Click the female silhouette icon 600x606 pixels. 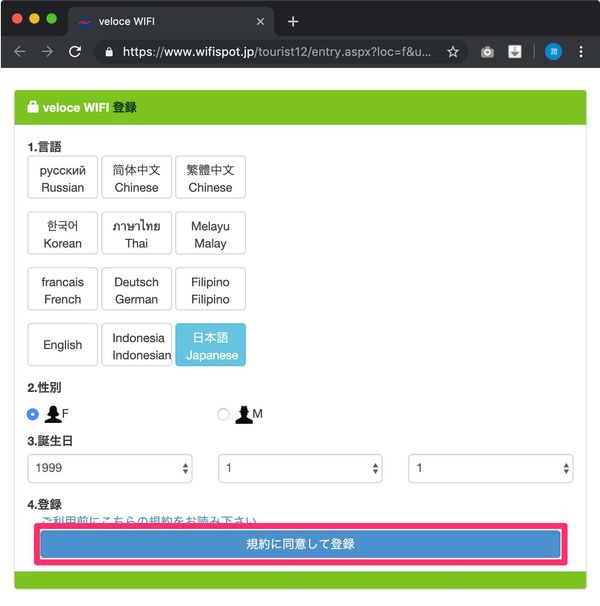(53, 414)
